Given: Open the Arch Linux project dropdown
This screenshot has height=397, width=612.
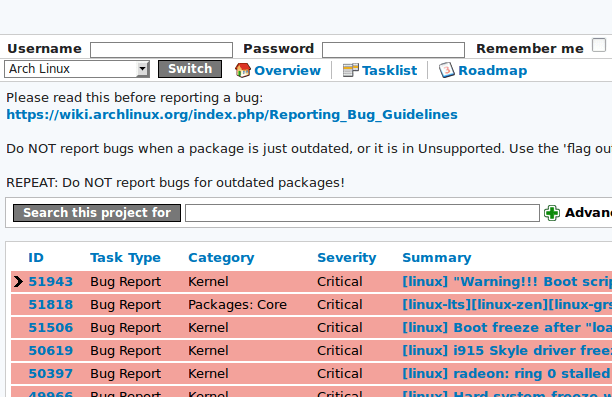Looking at the screenshot, I should coord(77,69).
